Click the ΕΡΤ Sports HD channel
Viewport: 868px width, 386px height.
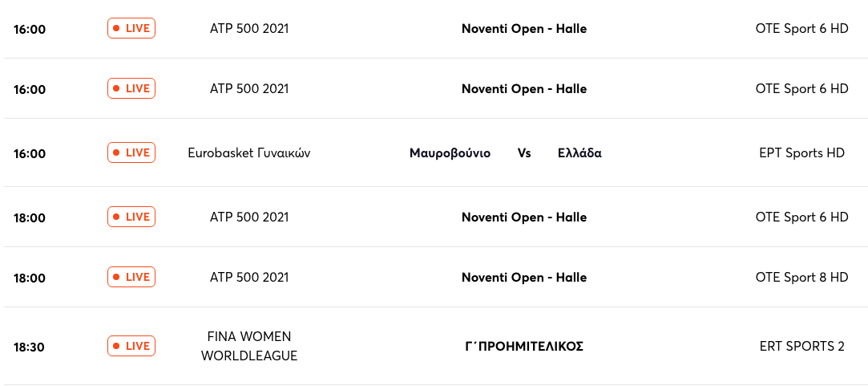[802, 153]
